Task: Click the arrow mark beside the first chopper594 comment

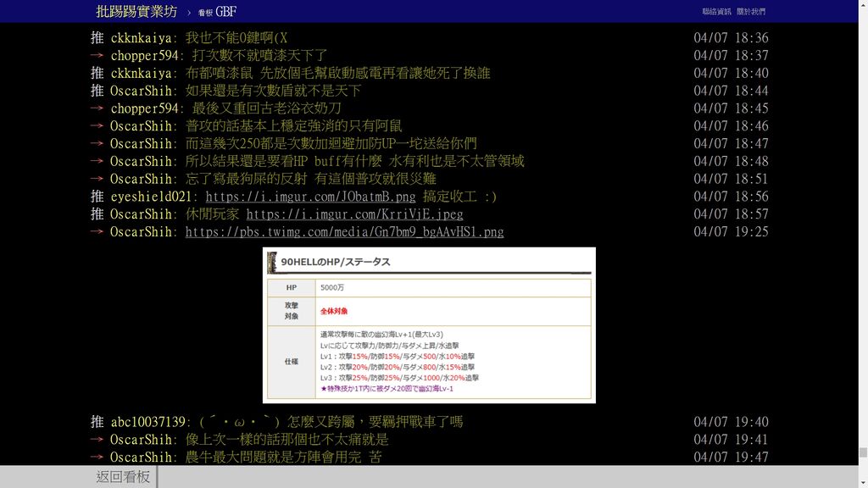Action: 97,56
